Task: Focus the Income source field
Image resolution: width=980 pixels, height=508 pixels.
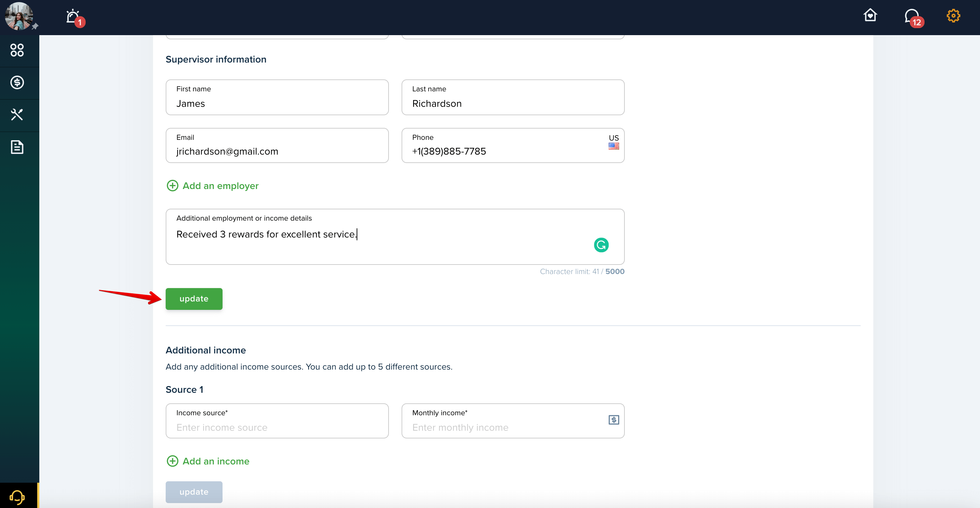Action: coord(277,421)
